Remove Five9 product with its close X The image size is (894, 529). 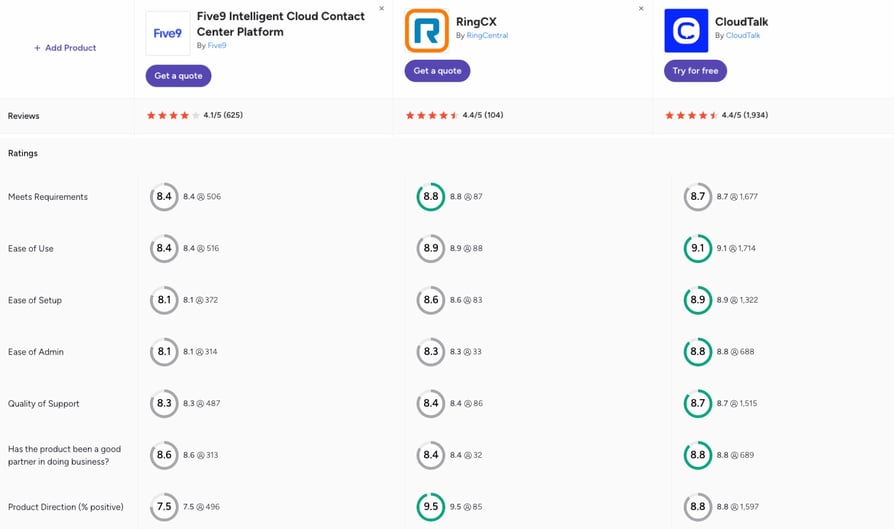click(381, 9)
